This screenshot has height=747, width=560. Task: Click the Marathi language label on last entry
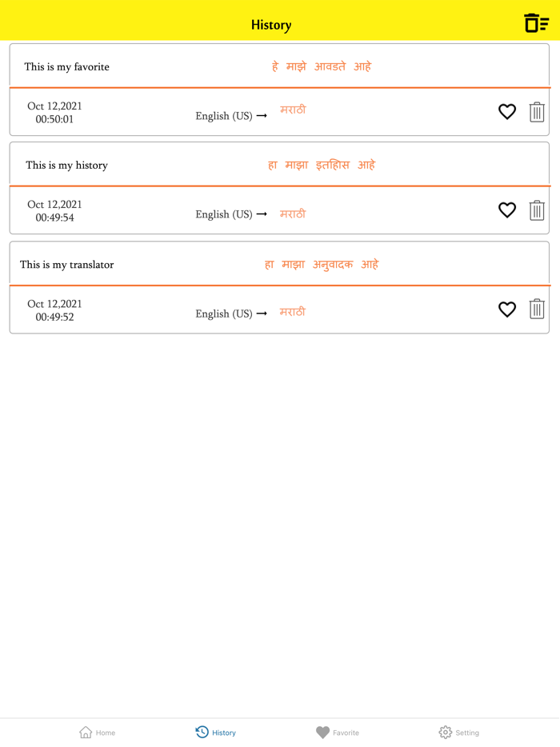pyautogui.click(x=293, y=312)
